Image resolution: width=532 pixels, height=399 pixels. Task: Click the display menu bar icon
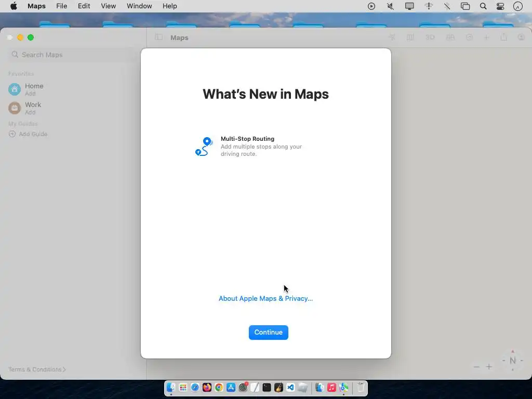[x=409, y=6]
